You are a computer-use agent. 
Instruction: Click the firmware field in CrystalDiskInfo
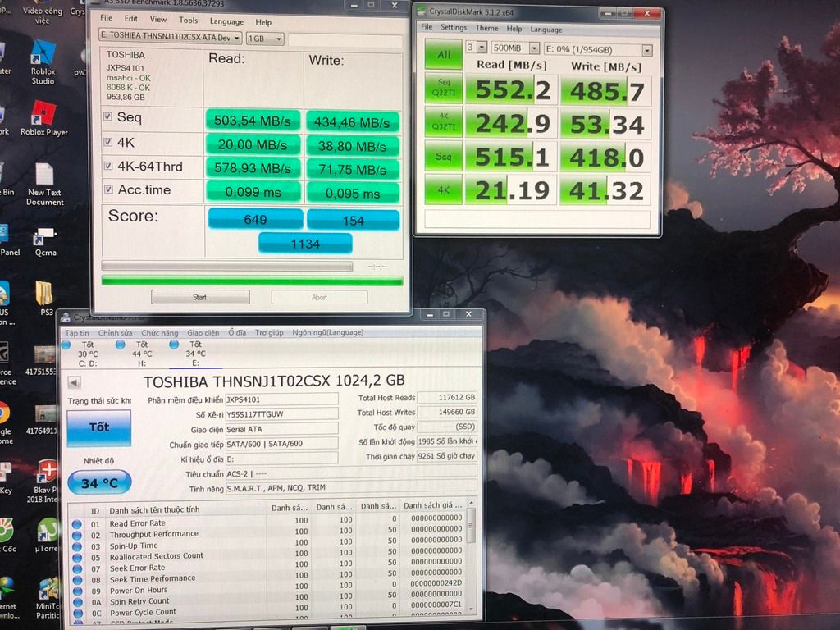[x=282, y=399]
